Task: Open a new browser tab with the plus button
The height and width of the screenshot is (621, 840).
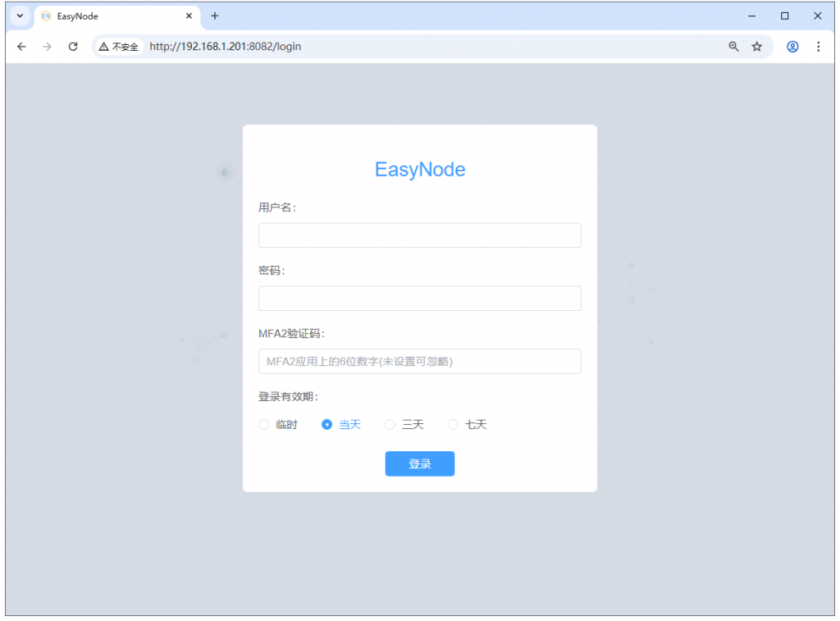Action: (x=215, y=16)
